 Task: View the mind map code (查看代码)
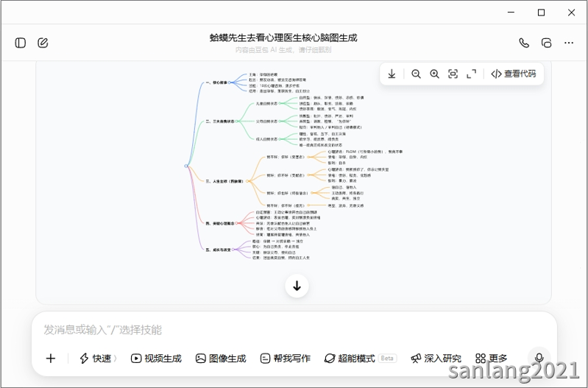click(x=514, y=74)
